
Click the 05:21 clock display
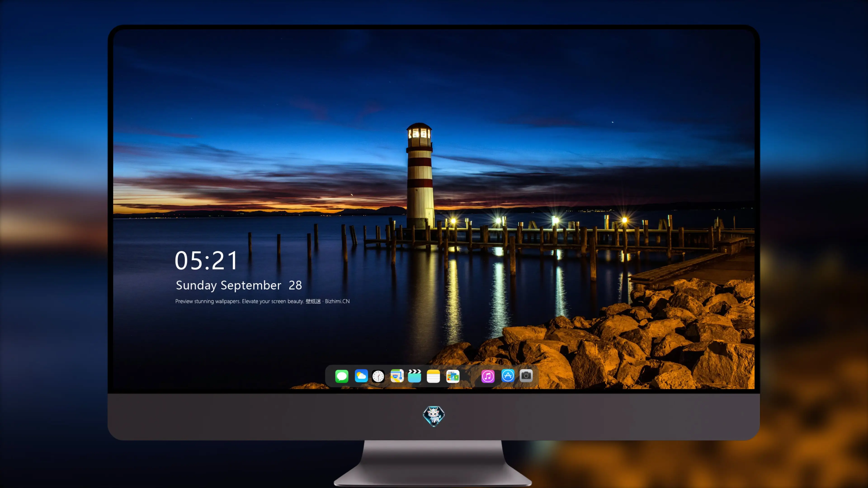206,260
